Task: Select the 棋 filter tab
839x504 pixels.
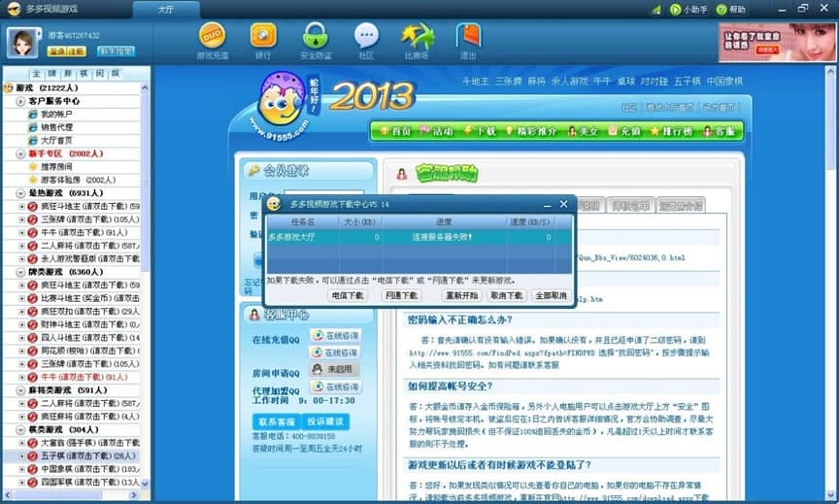Action: click(84, 74)
